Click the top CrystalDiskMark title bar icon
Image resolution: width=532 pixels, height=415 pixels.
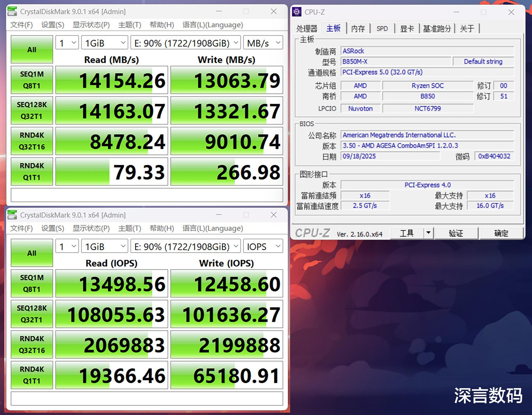[x=12, y=11]
